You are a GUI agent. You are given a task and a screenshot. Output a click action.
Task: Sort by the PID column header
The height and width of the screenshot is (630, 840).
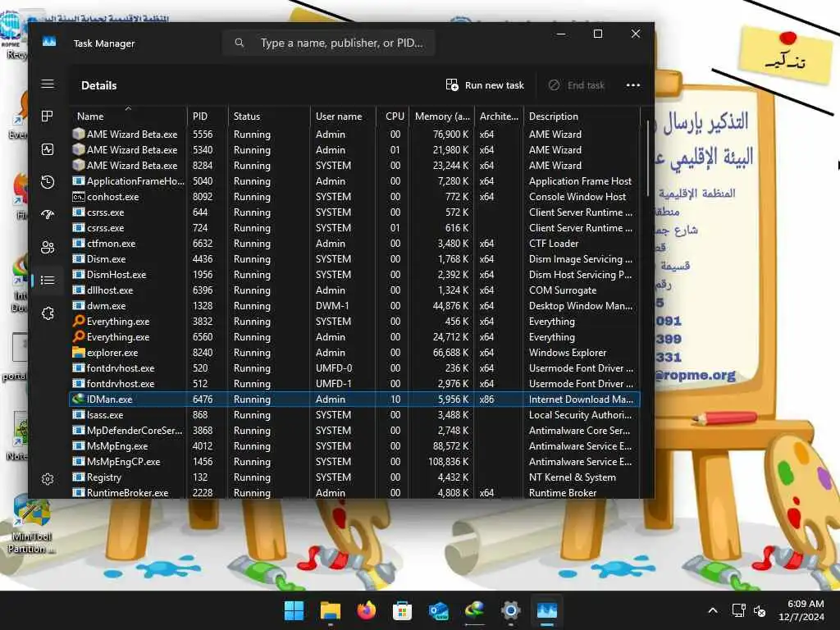tap(208, 116)
